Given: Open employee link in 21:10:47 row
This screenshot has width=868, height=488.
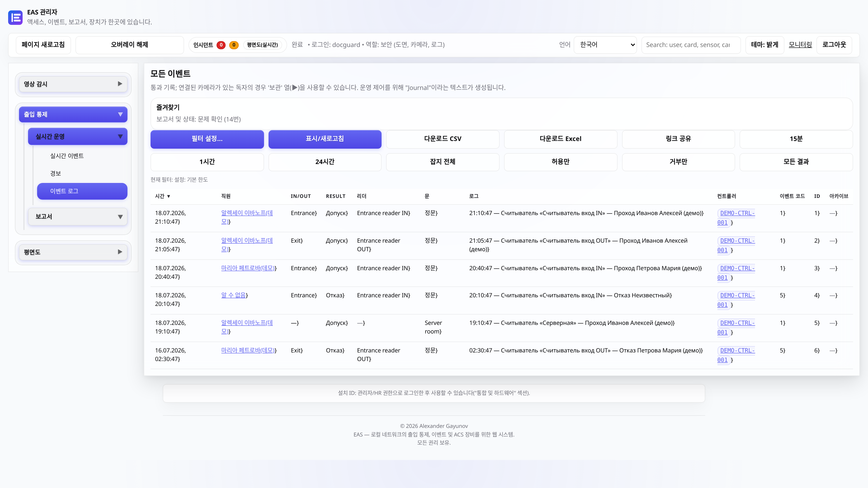Looking at the screenshot, I should click(x=247, y=217).
